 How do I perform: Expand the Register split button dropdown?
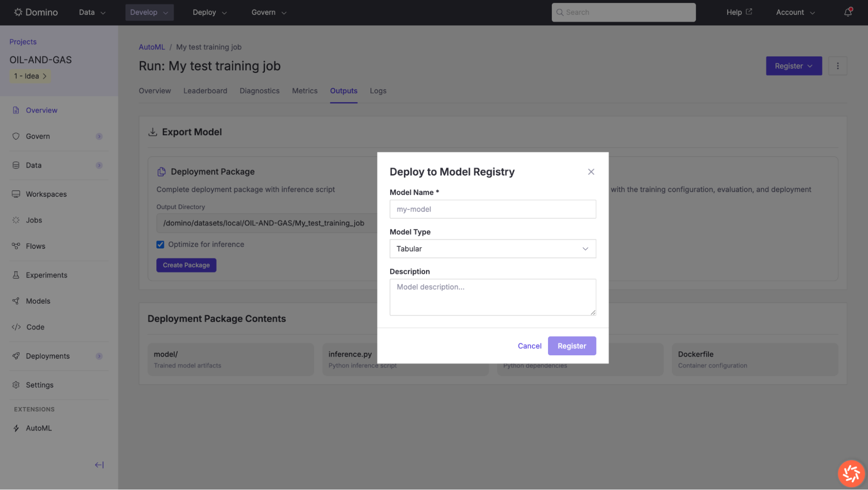(810, 66)
